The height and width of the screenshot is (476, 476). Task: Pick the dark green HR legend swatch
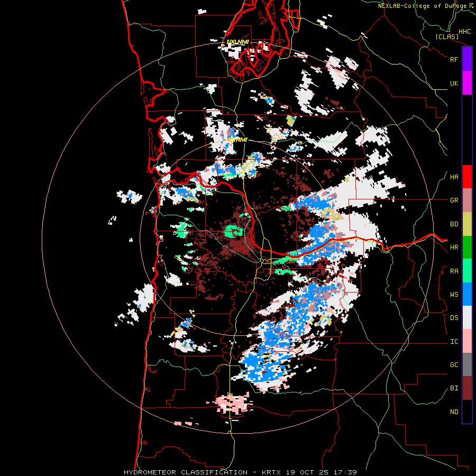click(x=467, y=248)
